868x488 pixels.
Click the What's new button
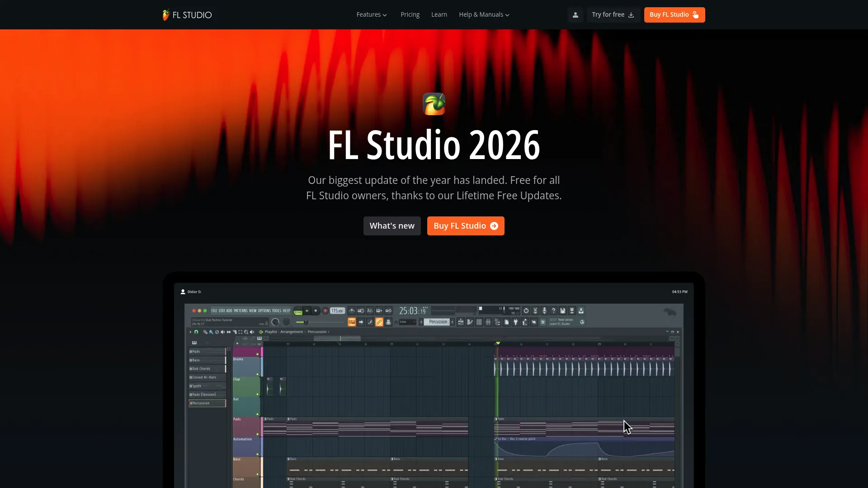tap(392, 226)
